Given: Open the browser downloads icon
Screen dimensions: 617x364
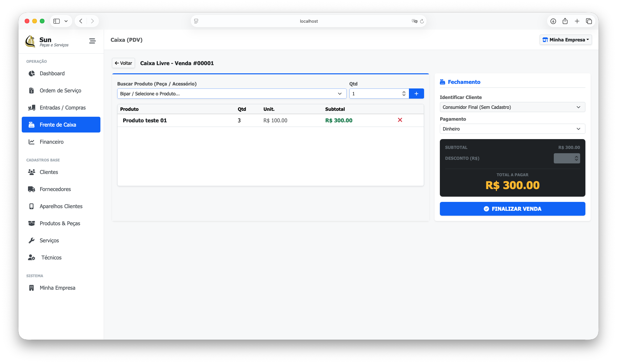Looking at the screenshot, I should pyautogui.click(x=553, y=21).
